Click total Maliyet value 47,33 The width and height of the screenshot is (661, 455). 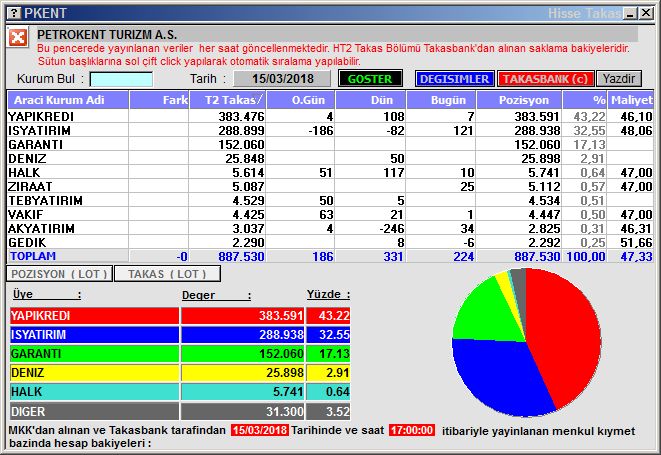pyautogui.click(x=636, y=256)
